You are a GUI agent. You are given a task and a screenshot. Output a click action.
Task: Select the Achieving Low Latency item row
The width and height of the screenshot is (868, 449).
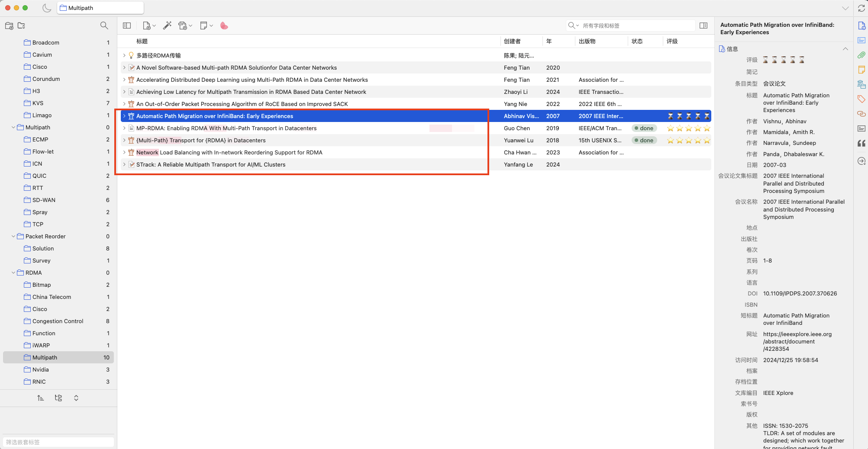pos(416,92)
